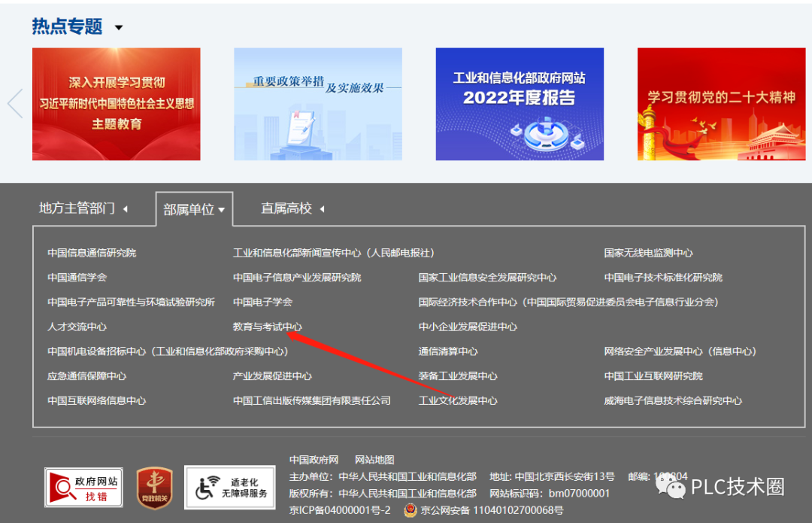Open the 2022年度报告 blue banner
The height and width of the screenshot is (523, 812).
(520, 104)
